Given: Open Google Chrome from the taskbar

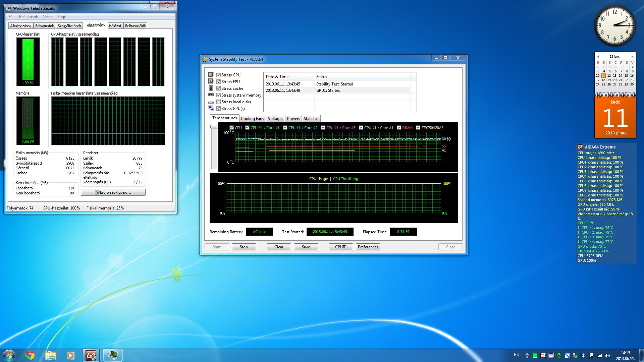Looking at the screenshot, I should click(30, 355).
